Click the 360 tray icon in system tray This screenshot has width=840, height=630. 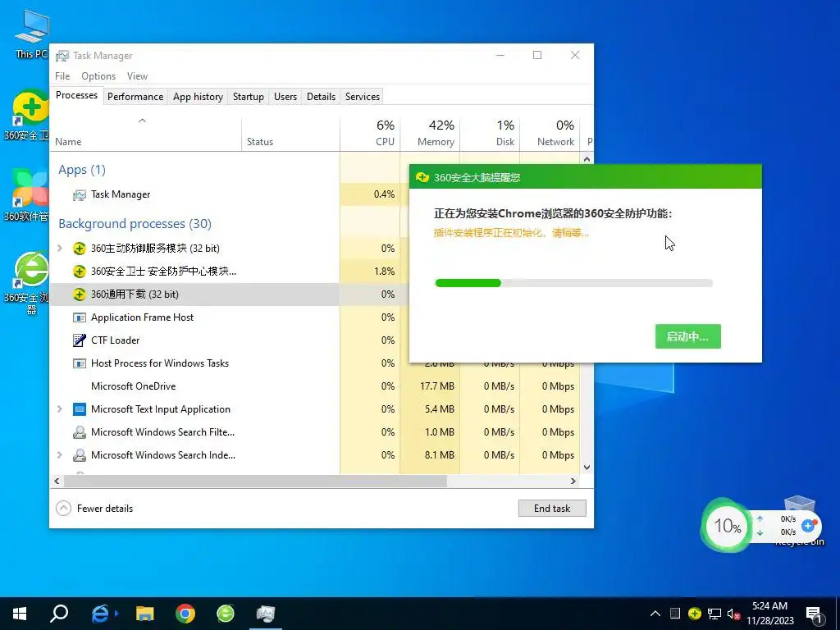[695, 614]
